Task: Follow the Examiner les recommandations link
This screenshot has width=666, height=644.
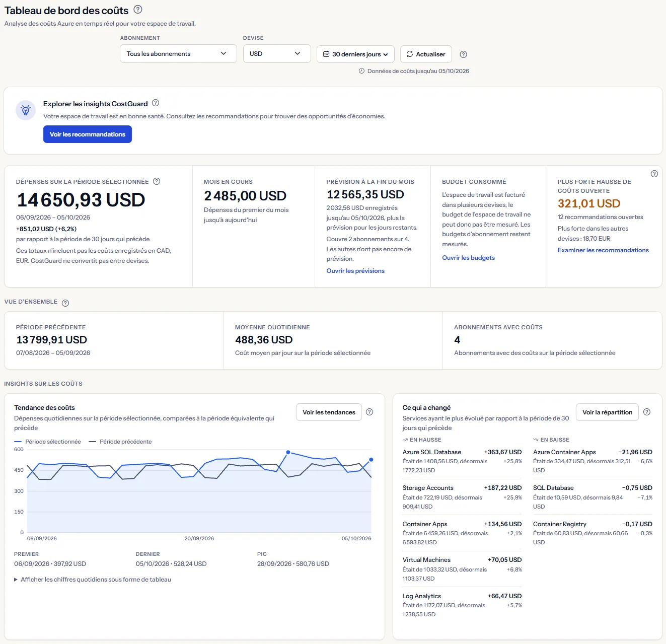Action: 603,250
